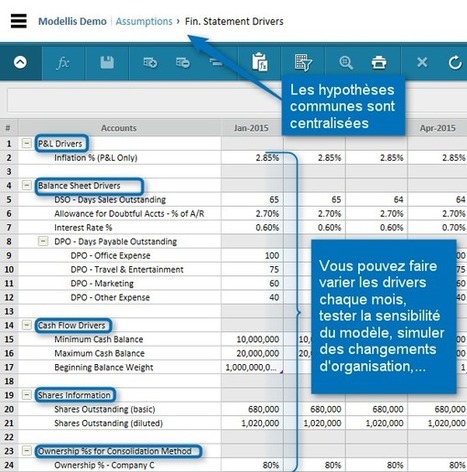Image resolution: width=467 pixels, height=472 pixels.
Task: Refresh the sheet with the reload icon
Action: [455, 63]
